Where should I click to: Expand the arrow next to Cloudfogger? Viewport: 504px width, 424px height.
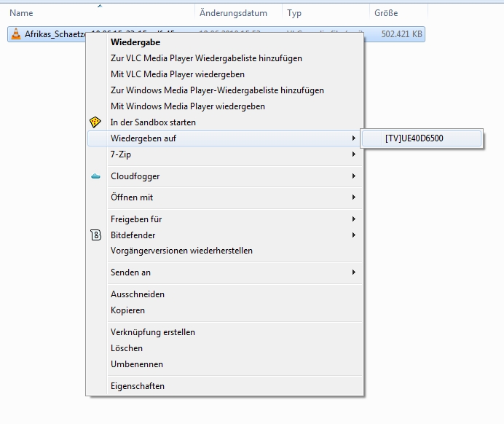click(353, 176)
